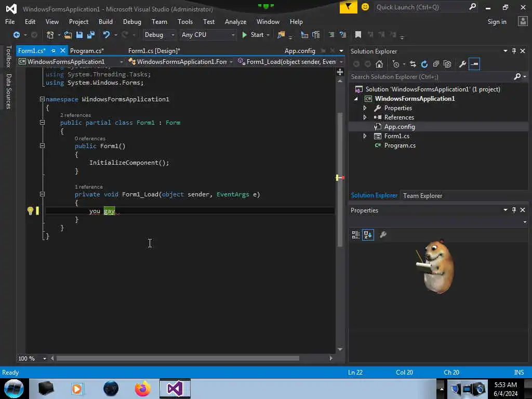Click the Navigate Backward arrow icon
This screenshot has width=532, height=399.
pos(16,35)
